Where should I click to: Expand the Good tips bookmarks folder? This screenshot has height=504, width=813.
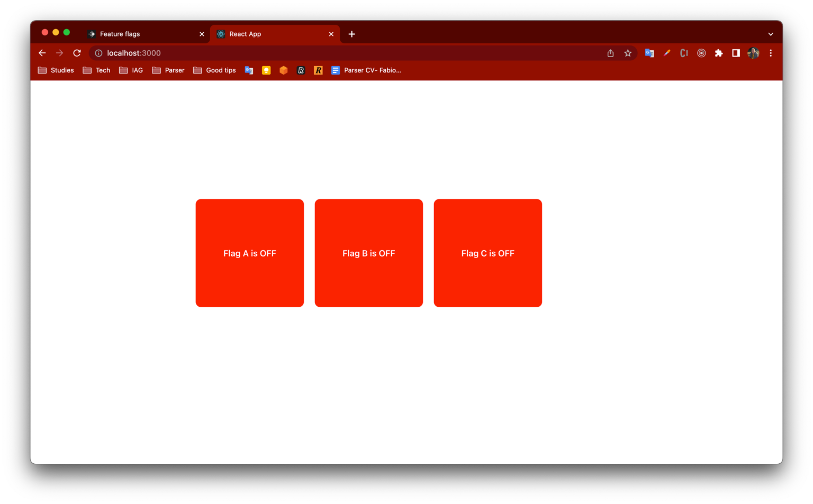[x=214, y=70]
